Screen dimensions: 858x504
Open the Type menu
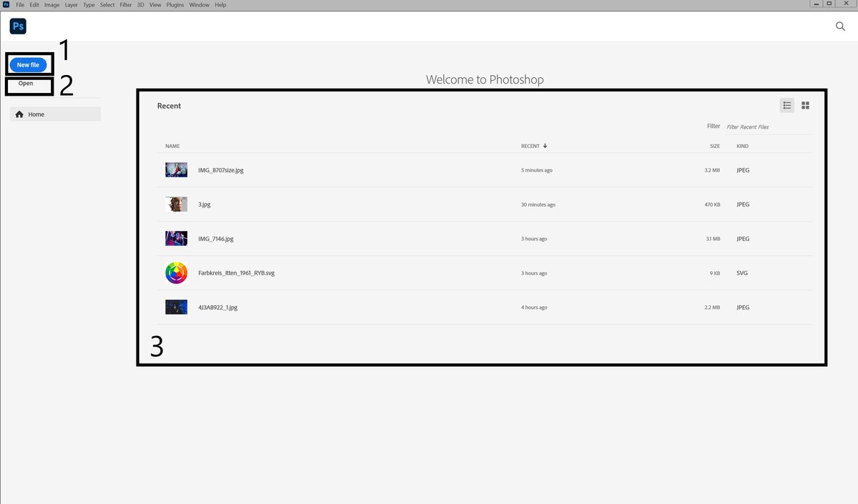click(89, 5)
